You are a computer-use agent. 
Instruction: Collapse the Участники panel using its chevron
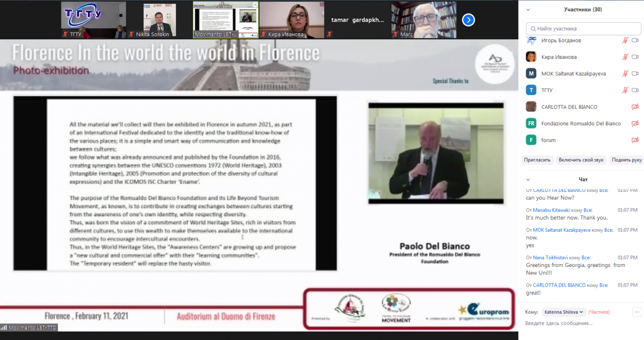pyautogui.click(x=528, y=10)
